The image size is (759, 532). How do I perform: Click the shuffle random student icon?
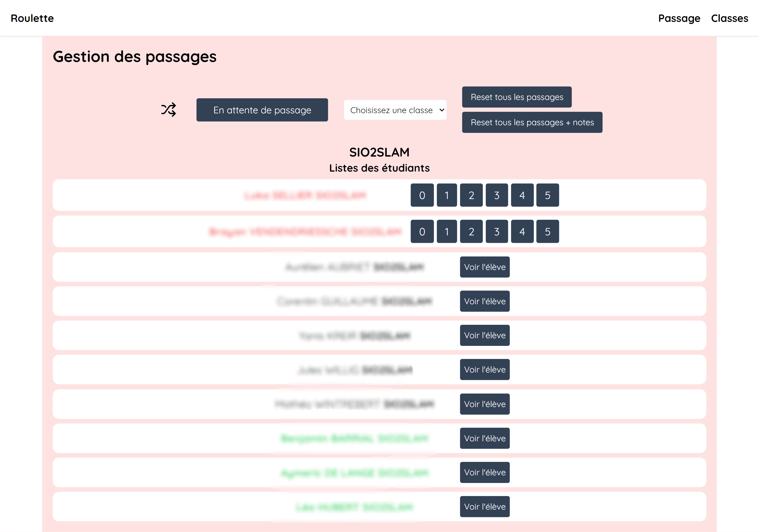tap(168, 110)
